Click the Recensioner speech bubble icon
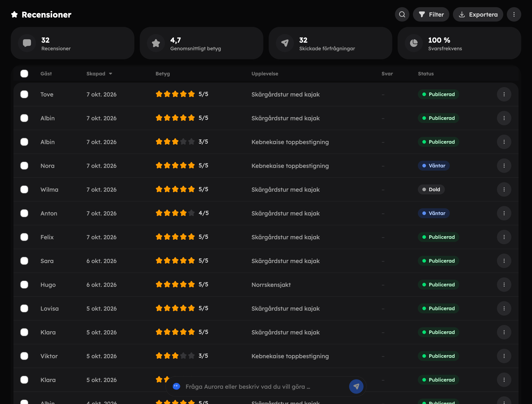532x404 pixels. [27, 43]
